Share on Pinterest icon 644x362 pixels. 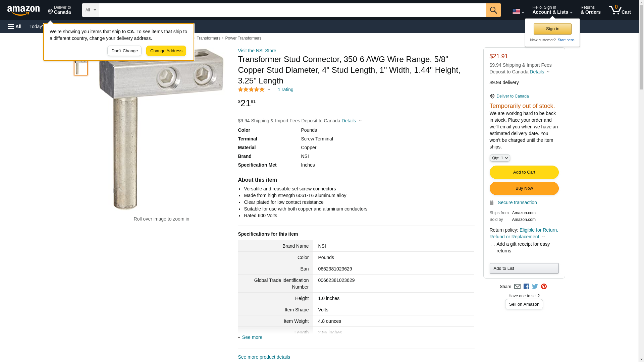pyautogui.click(x=544, y=287)
